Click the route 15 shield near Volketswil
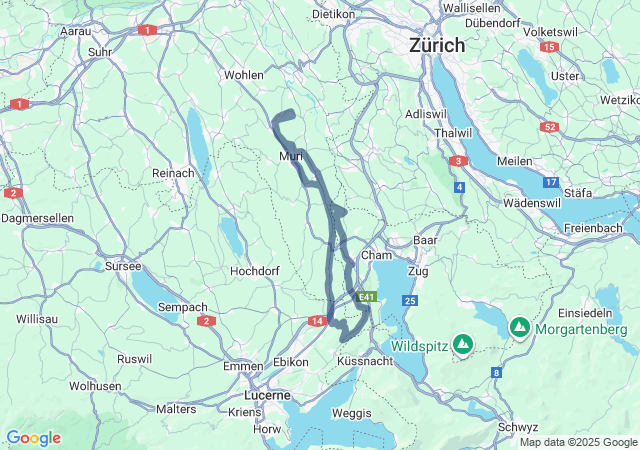Viewport: 640px width, 450px height. tap(549, 47)
